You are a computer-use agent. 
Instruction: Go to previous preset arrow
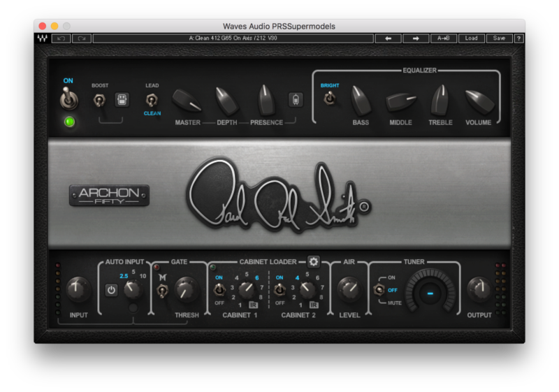389,38
